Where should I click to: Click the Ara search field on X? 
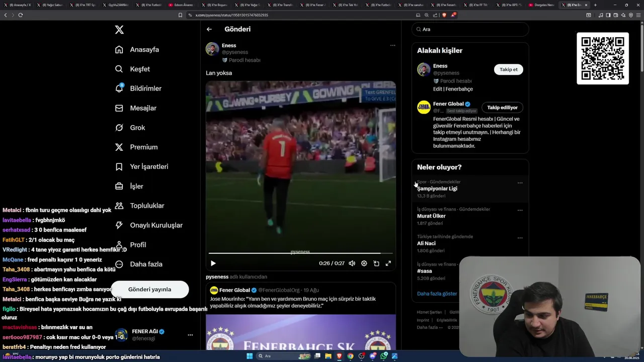coord(470,29)
